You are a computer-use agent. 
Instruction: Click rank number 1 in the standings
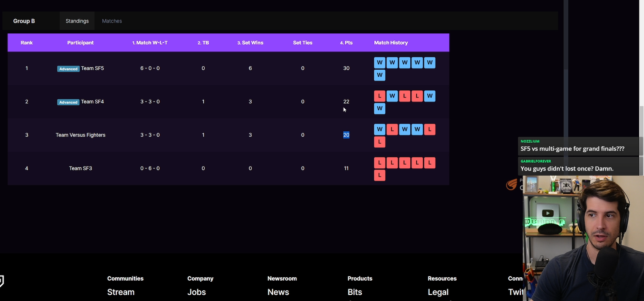coord(27,68)
